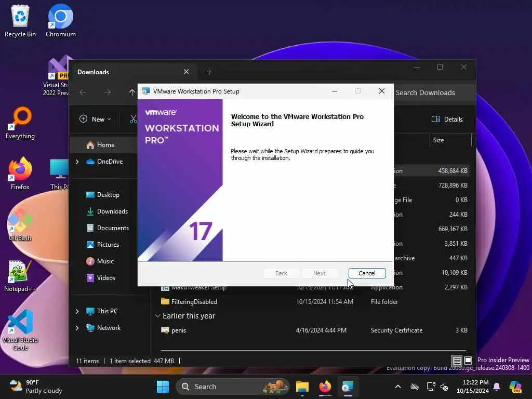The image size is (532, 399).
Task: Maximize the Downloads Explorer window
Action: pos(440,67)
